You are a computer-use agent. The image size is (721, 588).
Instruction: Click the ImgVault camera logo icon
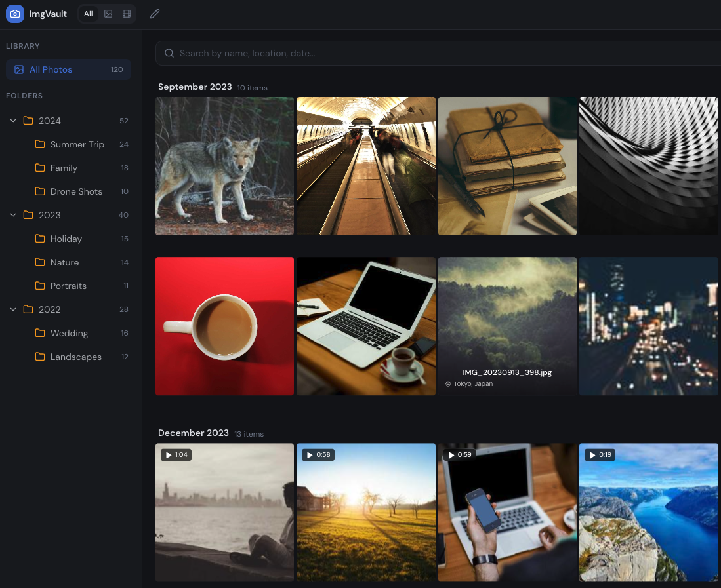coord(14,14)
